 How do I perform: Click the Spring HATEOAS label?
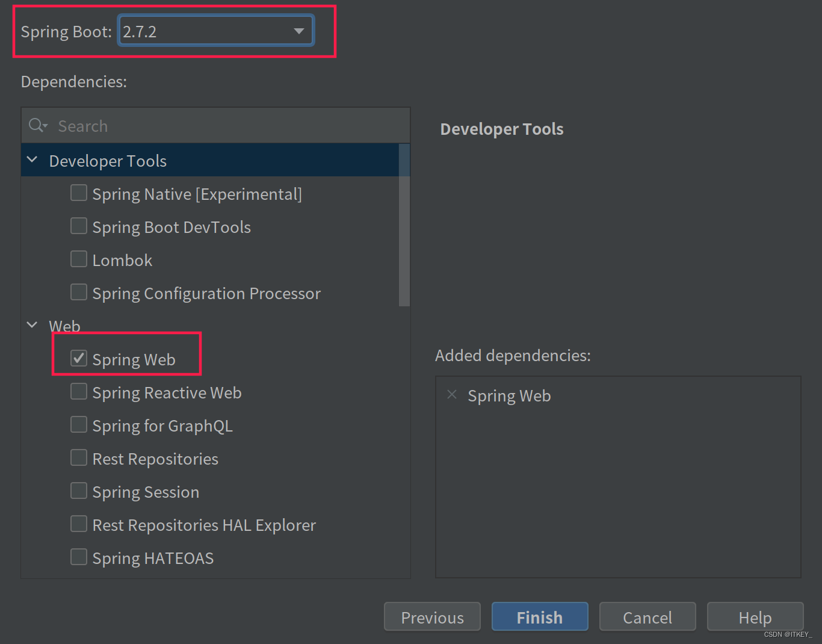click(x=153, y=559)
